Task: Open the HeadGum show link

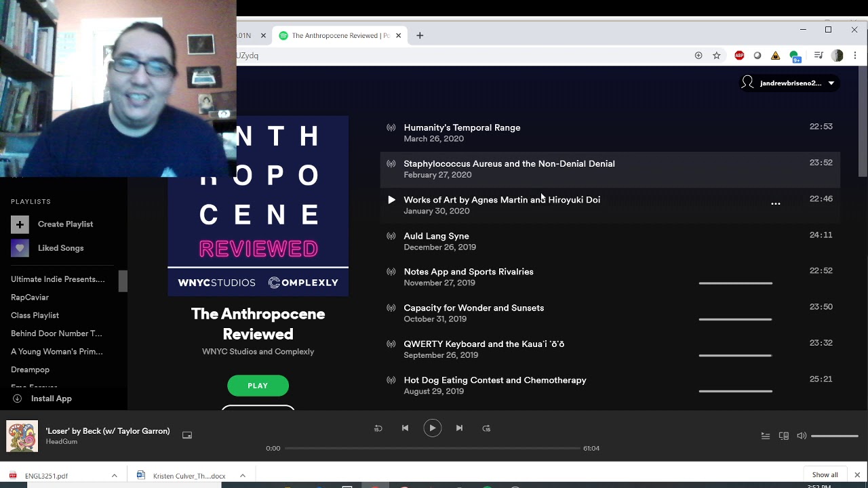Action: click(x=62, y=442)
